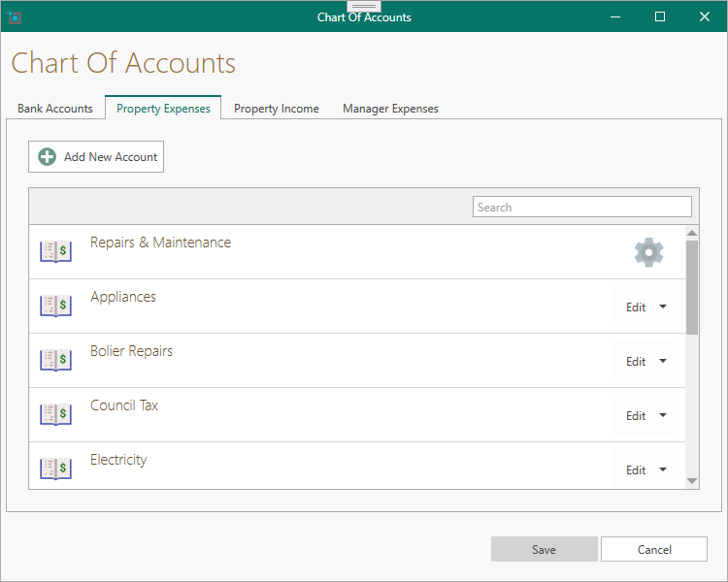Click the Electricity ledger book icon
This screenshot has width=728, height=582.
tap(55, 469)
